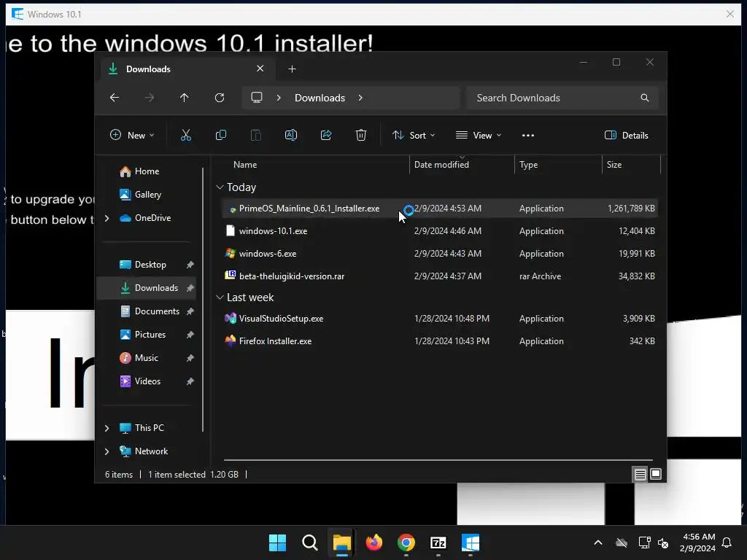Go forward with the right arrow
The width and height of the screenshot is (747, 560).
(150, 98)
